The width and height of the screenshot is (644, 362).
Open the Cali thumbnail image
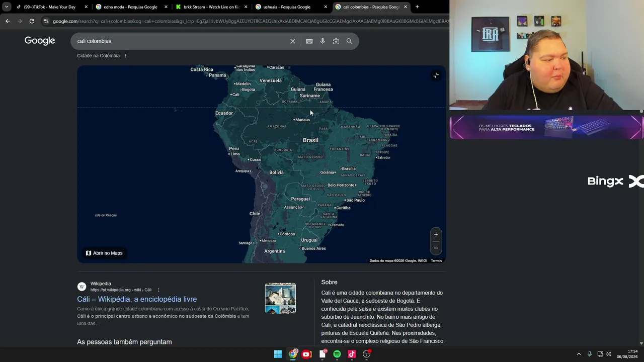click(280, 298)
